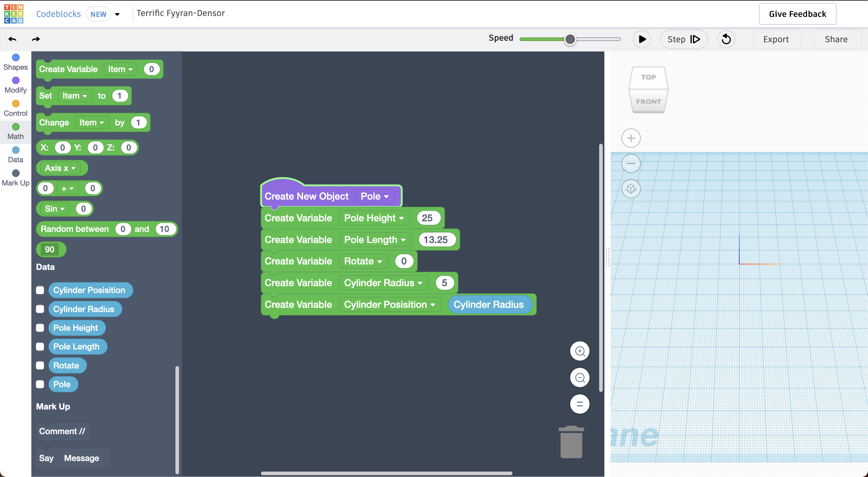This screenshot has height=477, width=868.
Task: Select the Shapes category
Action: click(x=15, y=62)
